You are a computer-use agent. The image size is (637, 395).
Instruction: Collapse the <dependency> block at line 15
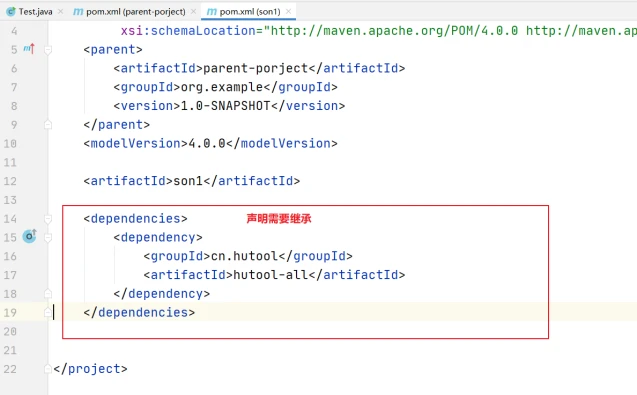(x=48, y=238)
